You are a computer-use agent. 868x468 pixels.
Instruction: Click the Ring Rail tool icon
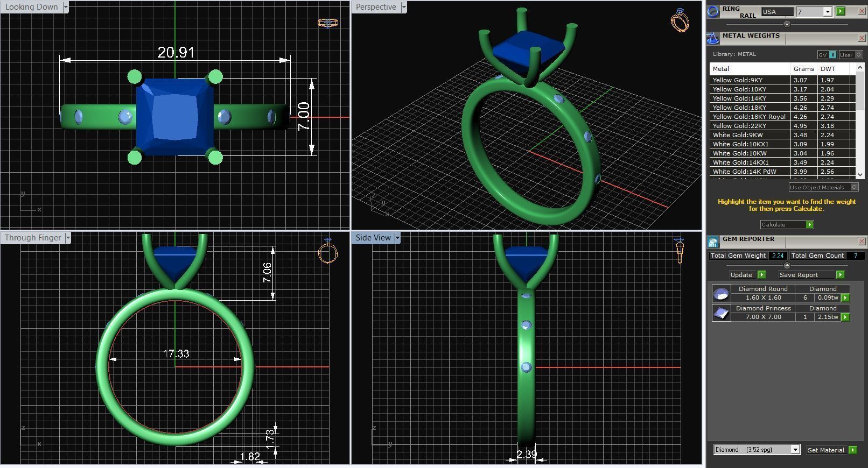pos(713,12)
